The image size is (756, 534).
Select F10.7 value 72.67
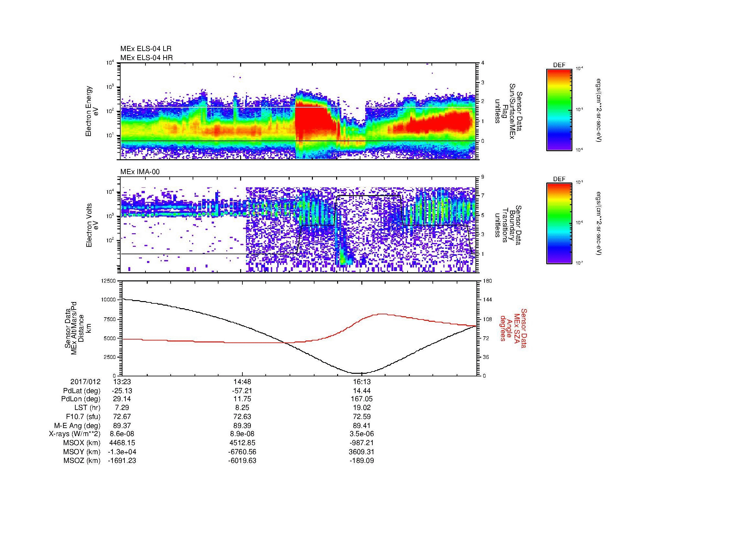(122, 416)
